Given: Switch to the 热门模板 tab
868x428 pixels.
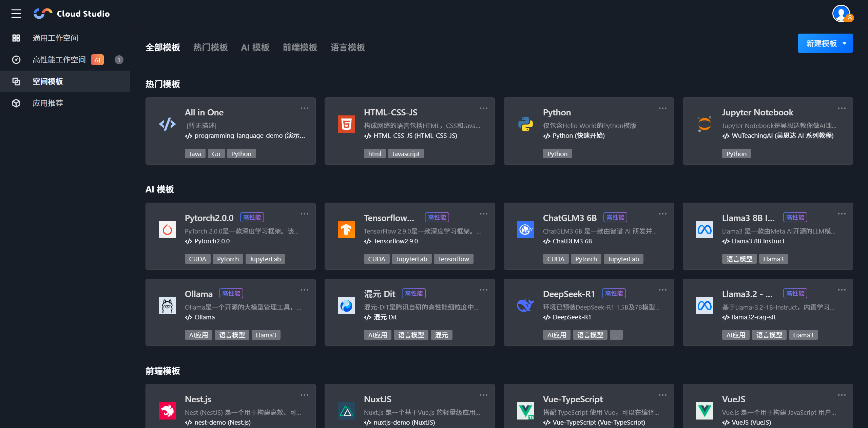Looking at the screenshot, I should pos(211,48).
